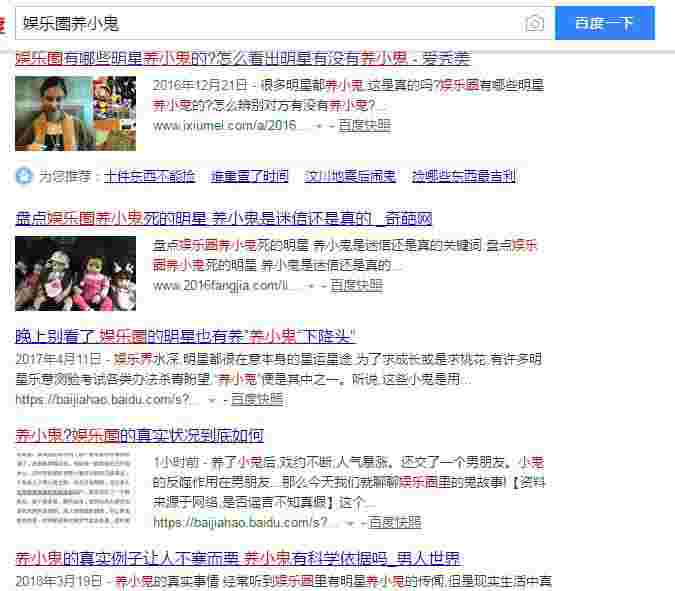Open 百度快照 for the ixiumei.com result
The width and height of the screenshot is (675, 591).
(x=365, y=125)
